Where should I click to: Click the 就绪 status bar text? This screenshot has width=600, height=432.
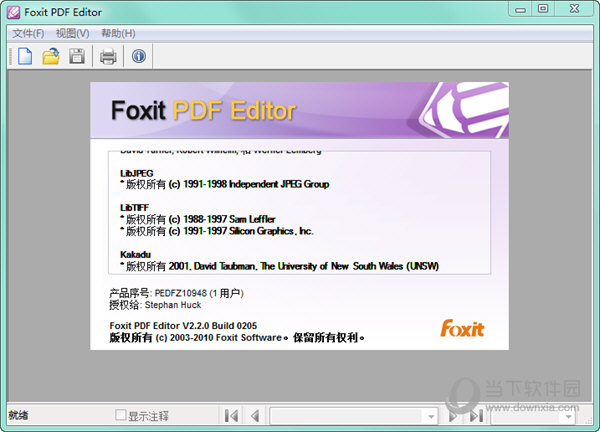tap(18, 415)
